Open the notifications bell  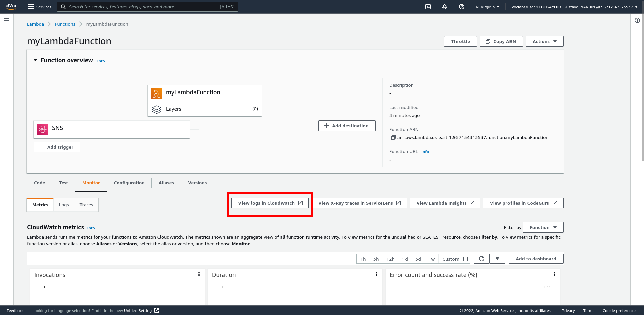(445, 7)
